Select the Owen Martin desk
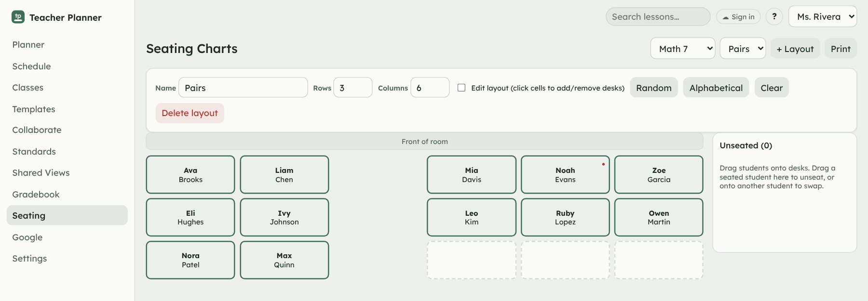This screenshot has width=868, height=301. [x=659, y=217]
